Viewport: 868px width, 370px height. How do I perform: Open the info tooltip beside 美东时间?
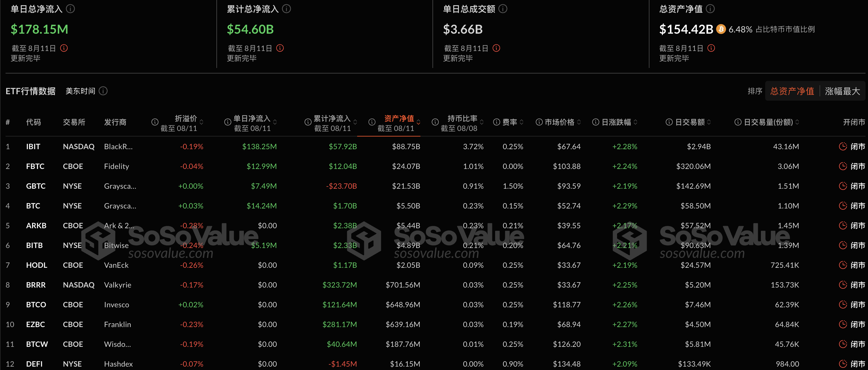(x=103, y=91)
